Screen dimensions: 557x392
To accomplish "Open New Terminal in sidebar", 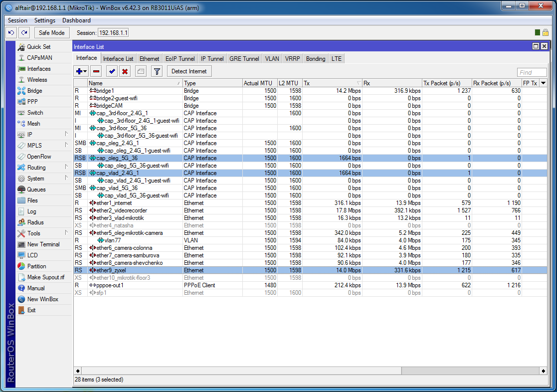I will tap(43, 244).
